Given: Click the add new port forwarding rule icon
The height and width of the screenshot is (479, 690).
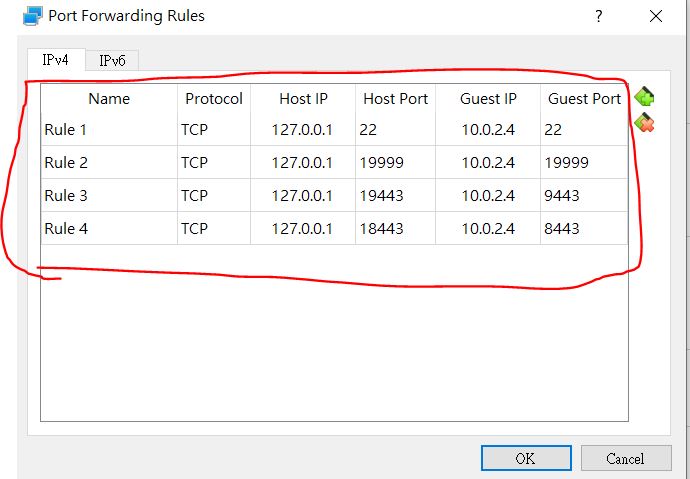Looking at the screenshot, I should [645, 97].
